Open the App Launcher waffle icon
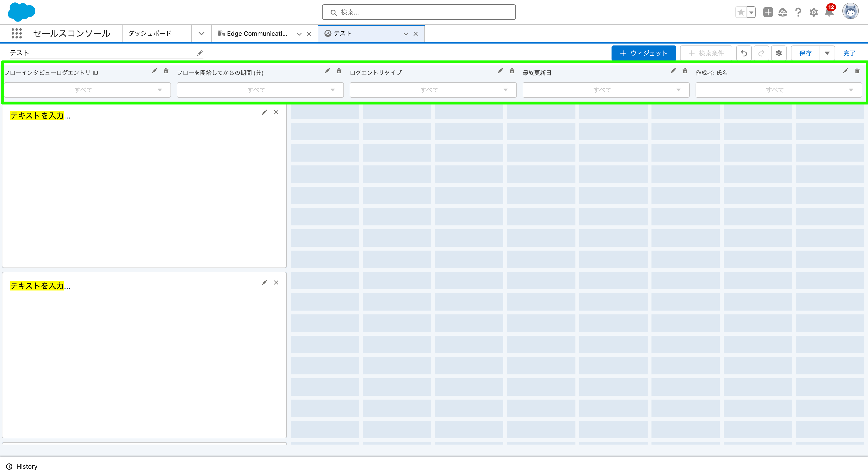Screen dimensions: 868x476 [x=16, y=33]
